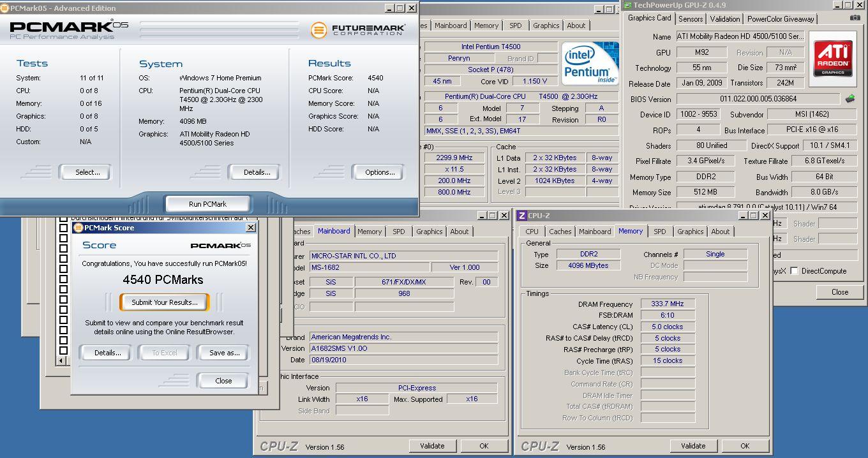Screen dimensions: 868x458
Task: Select Mainboard tab in CPU-Z Memory window
Action: (595, 232)
